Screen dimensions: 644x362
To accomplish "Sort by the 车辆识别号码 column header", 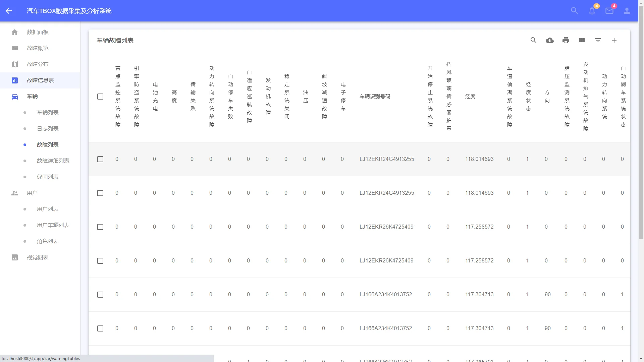I will (375, 97).
